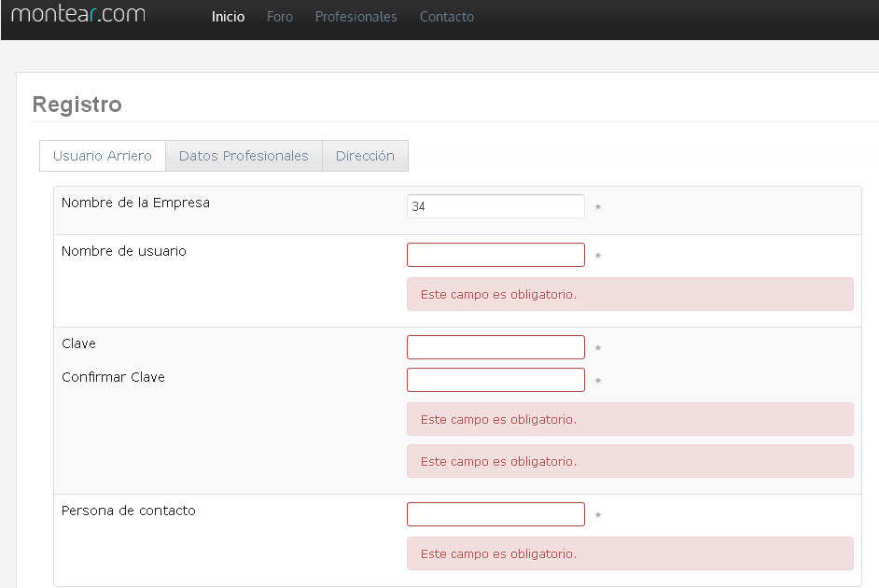Viewport: 879px width, 588px height.
Task: Click the error message under Nombre de usuario
Action: 630,294
